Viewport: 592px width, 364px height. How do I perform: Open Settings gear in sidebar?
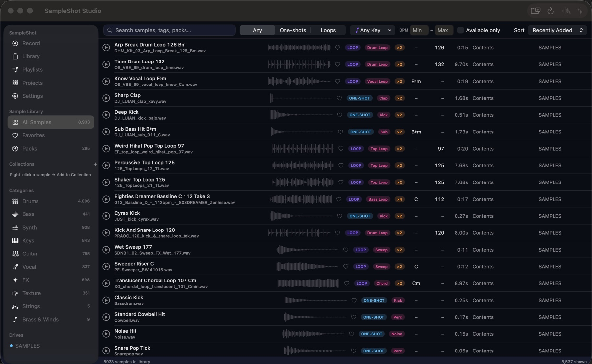pyautogui.click(x=15, y=96)
